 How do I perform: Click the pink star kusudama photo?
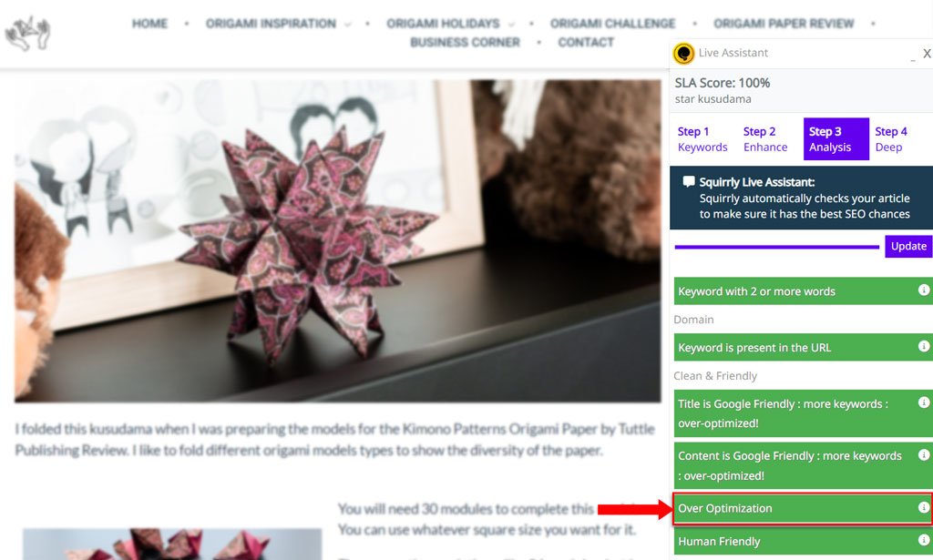337,240
